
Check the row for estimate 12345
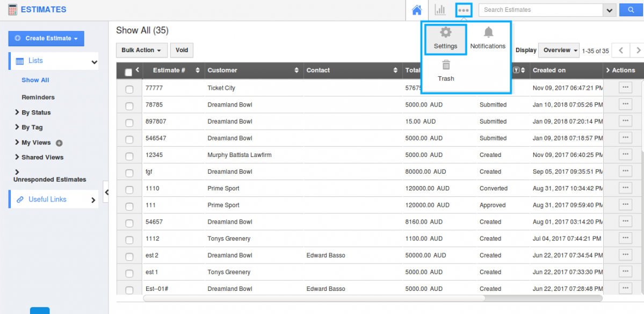click(x=129, y=156)
